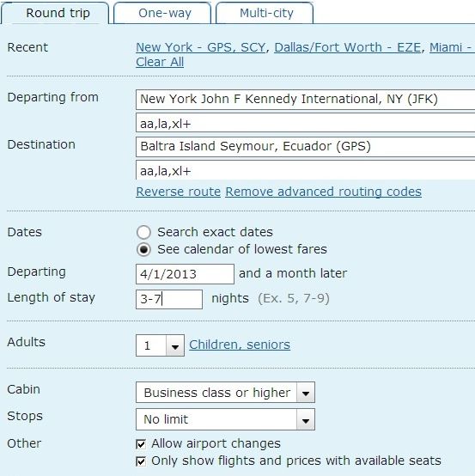Select Search exact dates option
This screenshot has width=475, height=476.
pos(143,233)
